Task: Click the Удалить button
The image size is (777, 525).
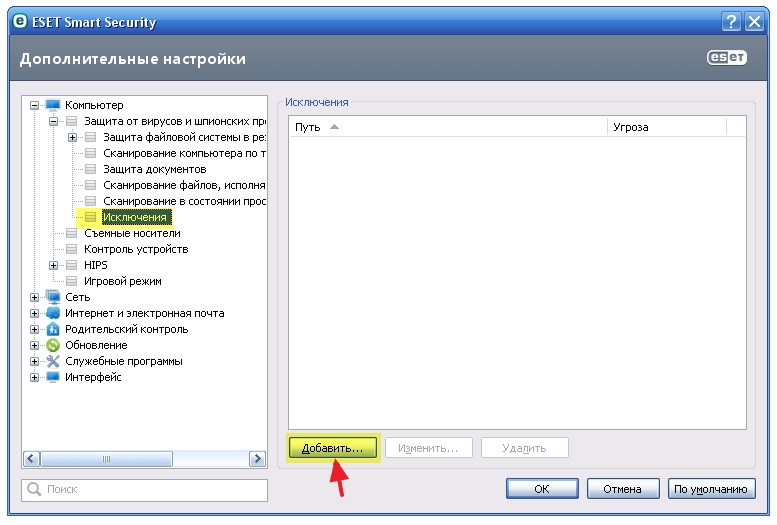Action: coord(524,448)
